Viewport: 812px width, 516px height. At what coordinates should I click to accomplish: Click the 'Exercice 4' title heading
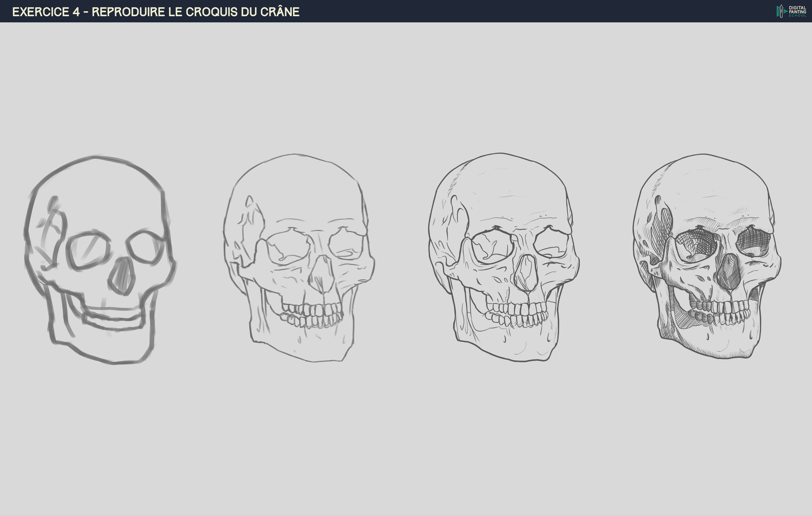[156, 12]
